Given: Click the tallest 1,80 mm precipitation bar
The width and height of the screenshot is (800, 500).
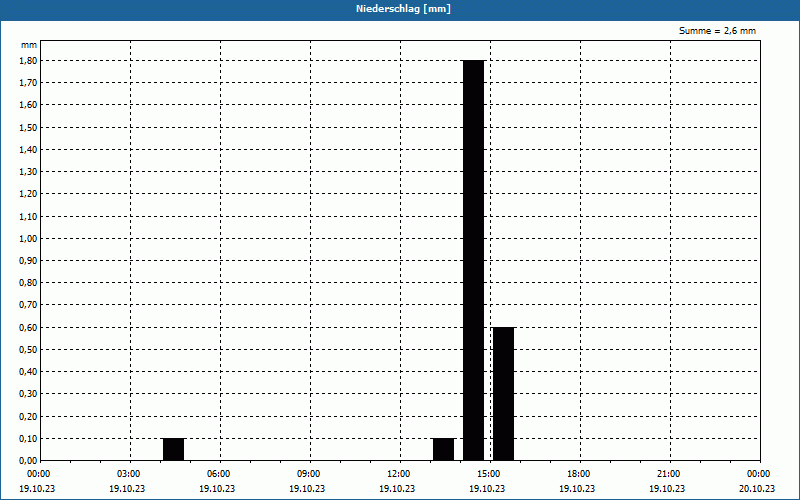Looking at the screenshot, I should point(473,260).
